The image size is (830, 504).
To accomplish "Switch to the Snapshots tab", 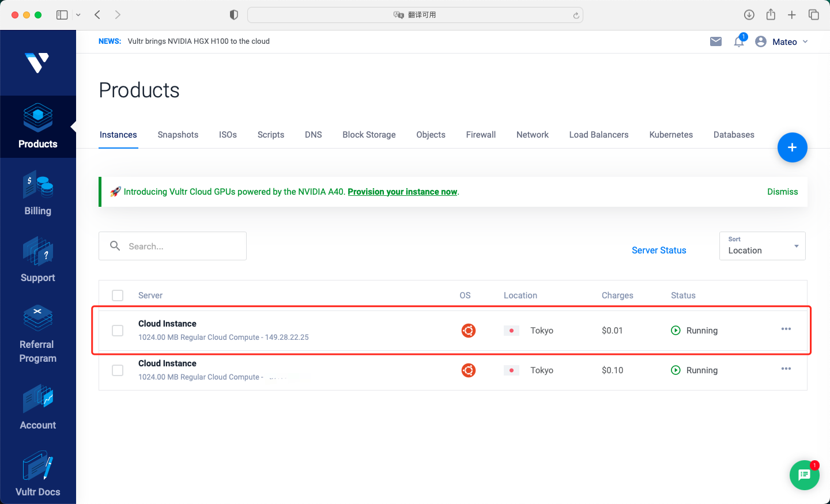I will pyautogui.click(x=178, y=135).
